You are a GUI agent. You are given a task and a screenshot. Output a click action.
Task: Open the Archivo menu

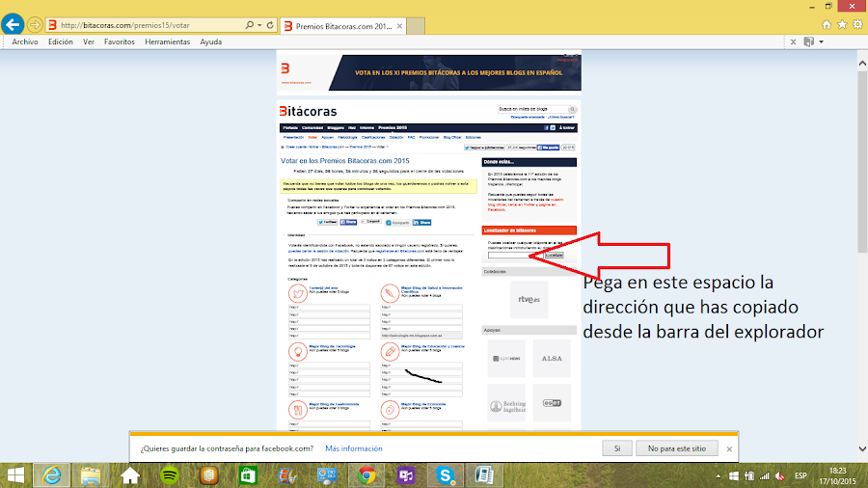(x=25, y=41)
